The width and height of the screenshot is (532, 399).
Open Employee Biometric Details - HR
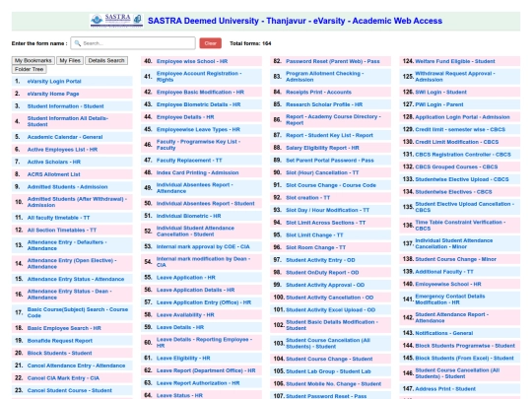coord(198,104)
